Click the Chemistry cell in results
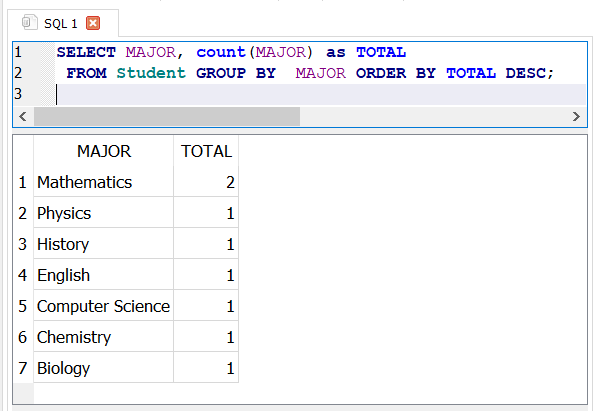 point(104,337)
